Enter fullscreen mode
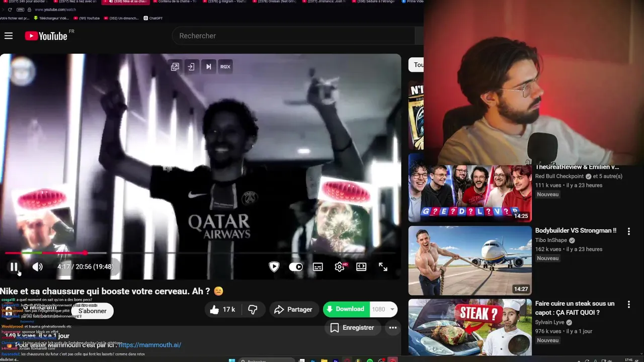Screen dimensions: 644x362 point(383,267)
